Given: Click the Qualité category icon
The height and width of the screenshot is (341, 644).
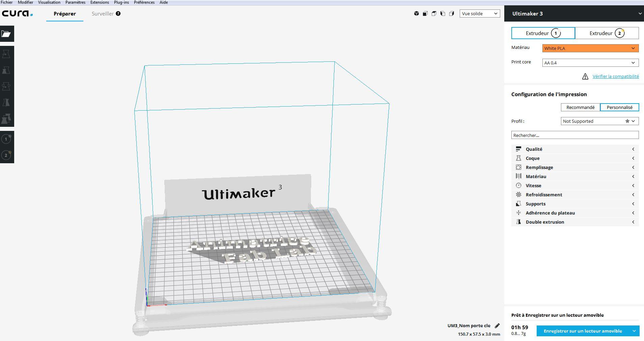Looking at the screenshot, I should click(518, 149).
